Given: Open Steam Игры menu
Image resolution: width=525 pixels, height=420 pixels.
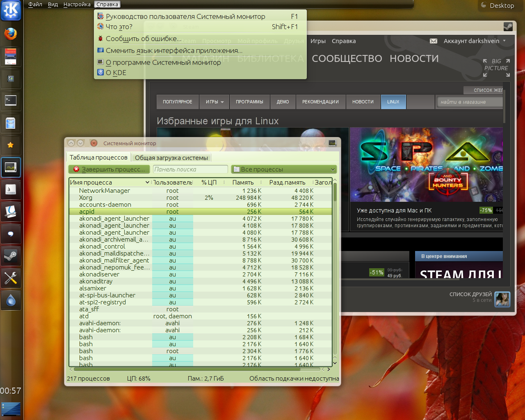Looking at the screenshot, I should [318, 41].
